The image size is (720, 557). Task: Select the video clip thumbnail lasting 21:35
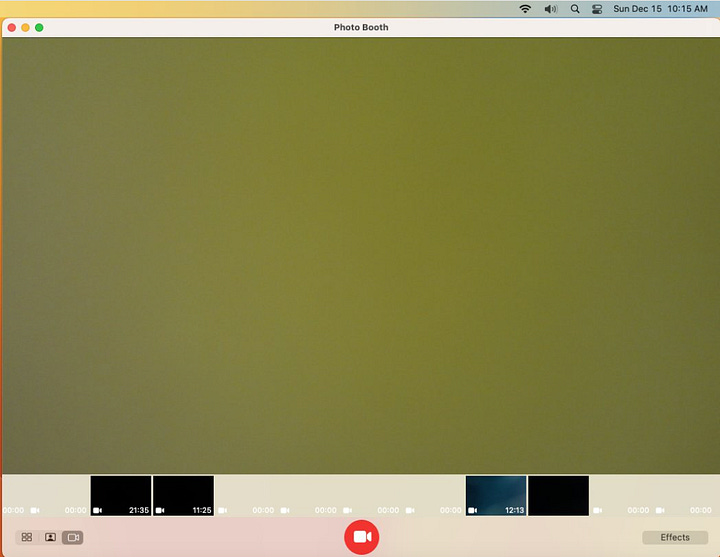[121, 495]
